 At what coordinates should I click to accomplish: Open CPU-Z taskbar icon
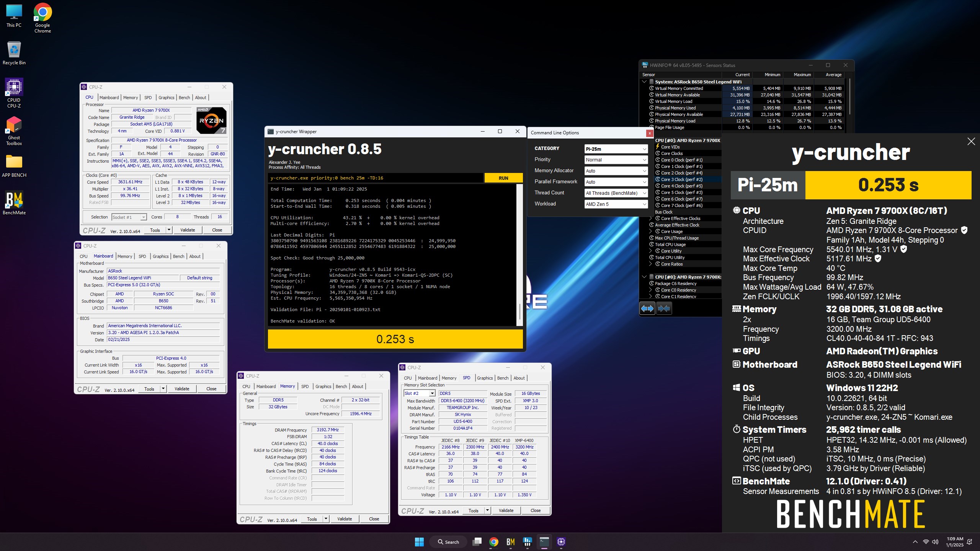pyautogui.click(x=561, y=542)
